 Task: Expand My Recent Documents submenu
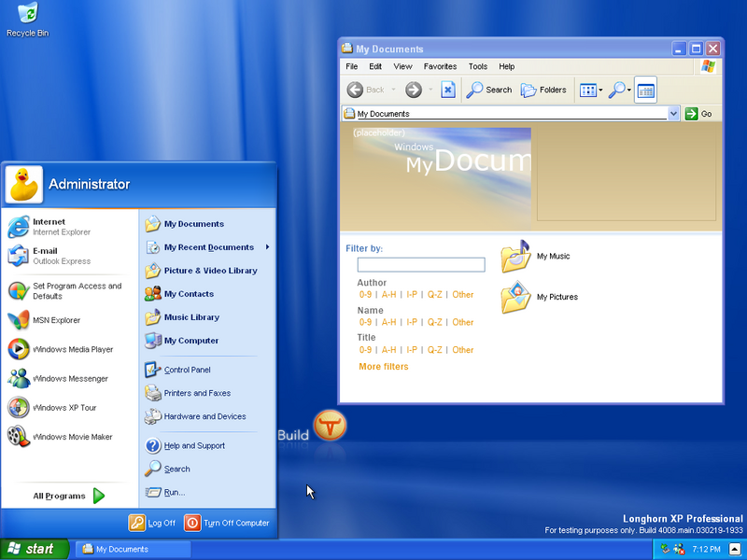pos(207,247)
